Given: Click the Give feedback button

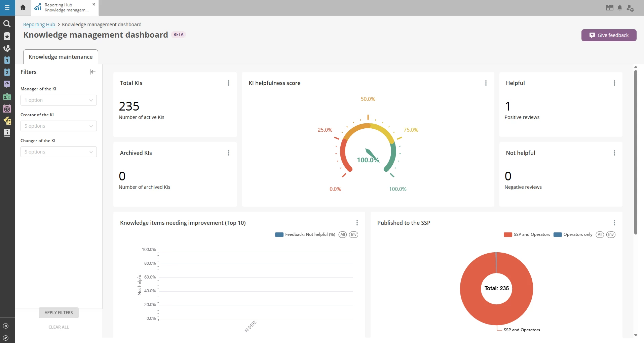Looking at the screenshot, I should pos(609,35).
